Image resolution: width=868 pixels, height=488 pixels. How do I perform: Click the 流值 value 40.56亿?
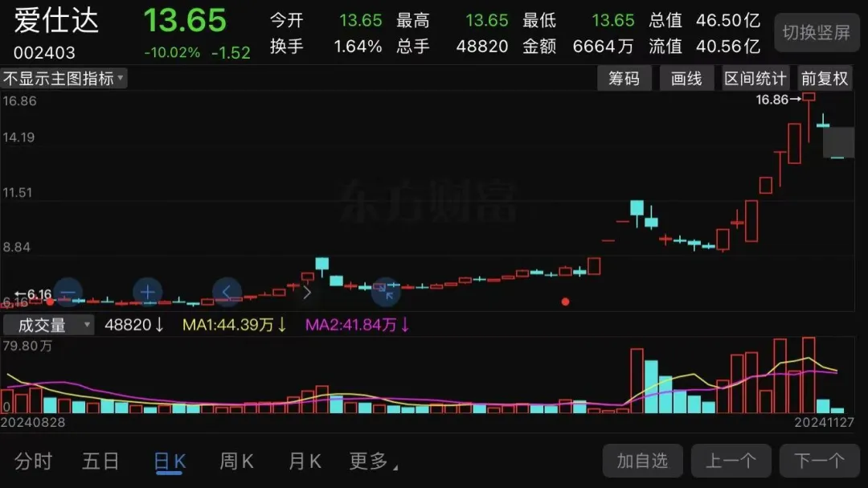tap(728, 46)
